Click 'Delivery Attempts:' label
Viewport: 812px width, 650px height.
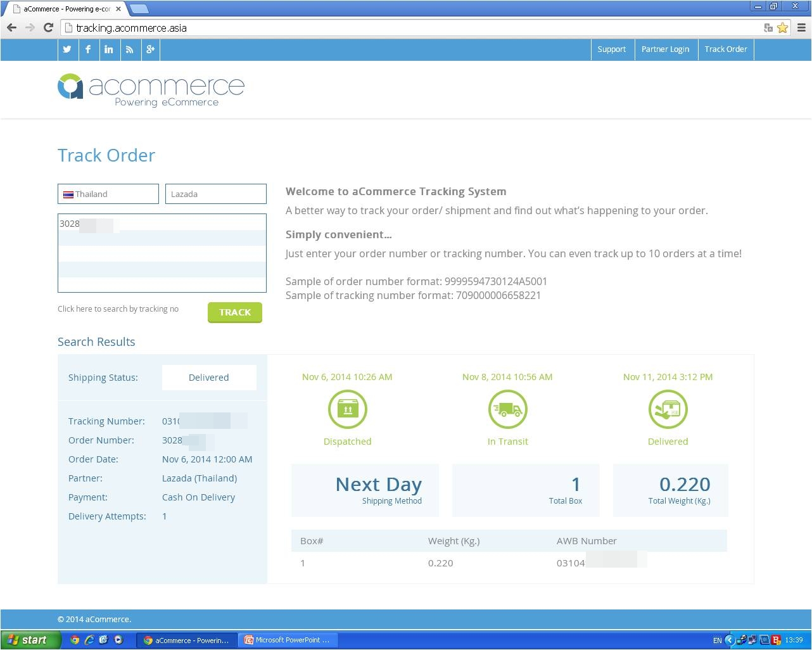pyautogui.click(x=107, y=516)
